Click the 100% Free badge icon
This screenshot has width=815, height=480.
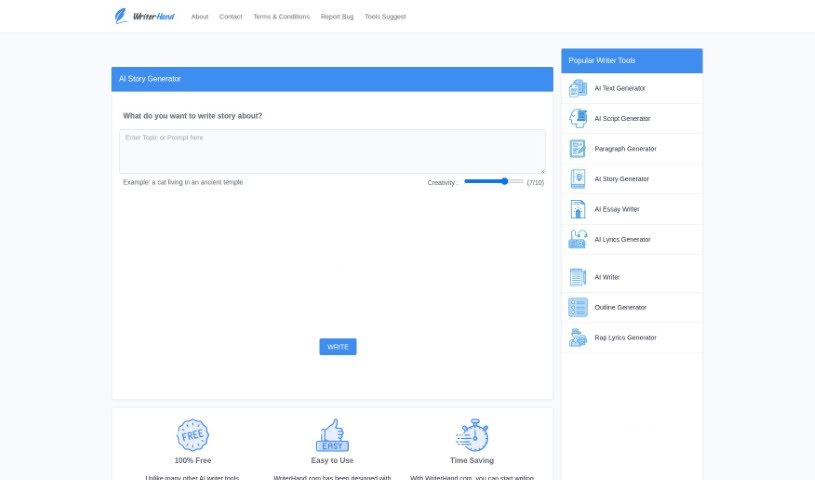pyautogui.click(x=193, y=435)
